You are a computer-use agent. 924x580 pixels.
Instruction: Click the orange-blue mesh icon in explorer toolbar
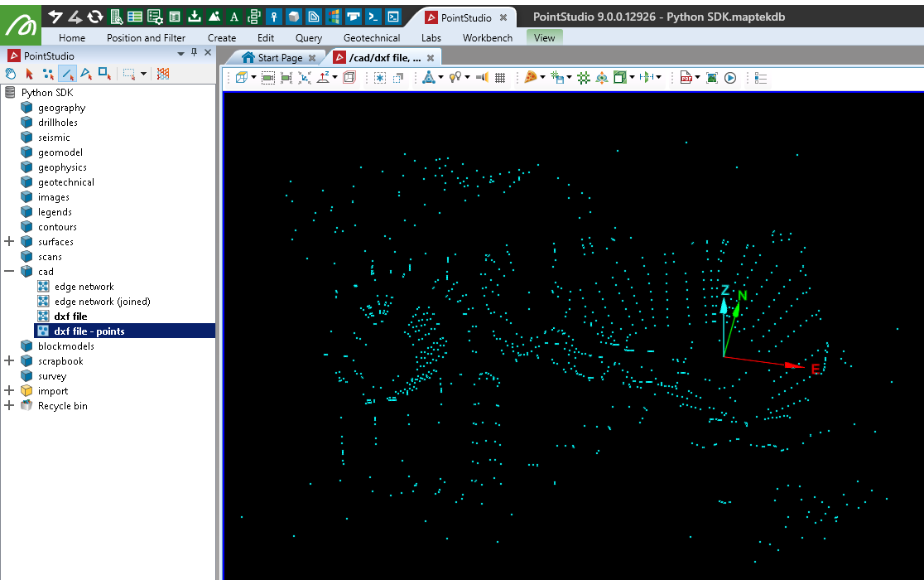pos(163,74)
